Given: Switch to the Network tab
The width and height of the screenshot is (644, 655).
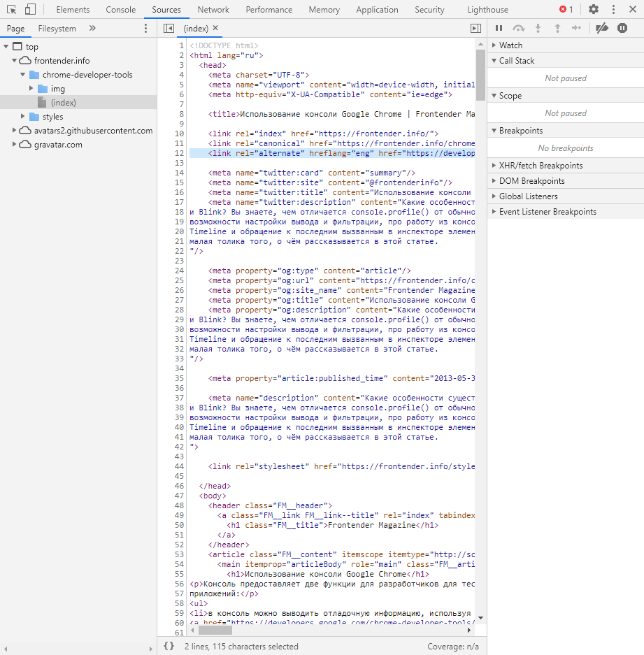Looking at the screenshot, I should pos(213,10).
